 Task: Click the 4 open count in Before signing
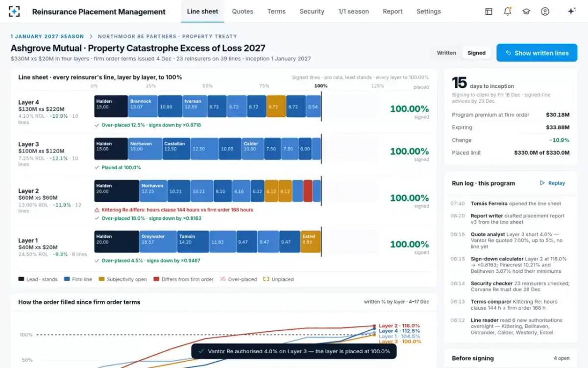pyautogui.click(x=562, y=358)
